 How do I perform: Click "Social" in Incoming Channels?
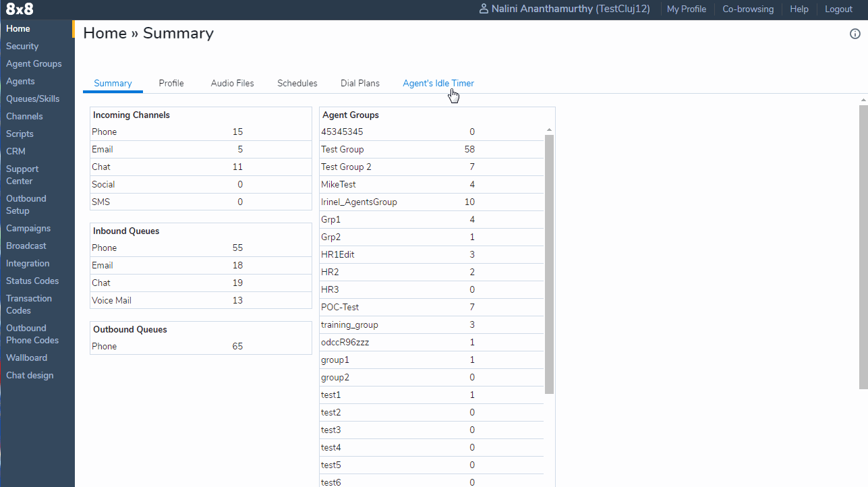click(103, 184)
